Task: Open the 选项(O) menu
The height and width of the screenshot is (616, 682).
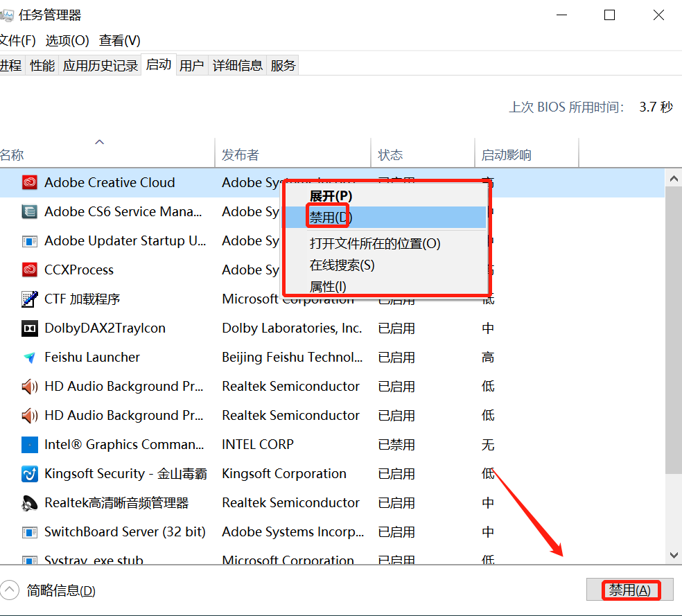Action: [67, 40]
